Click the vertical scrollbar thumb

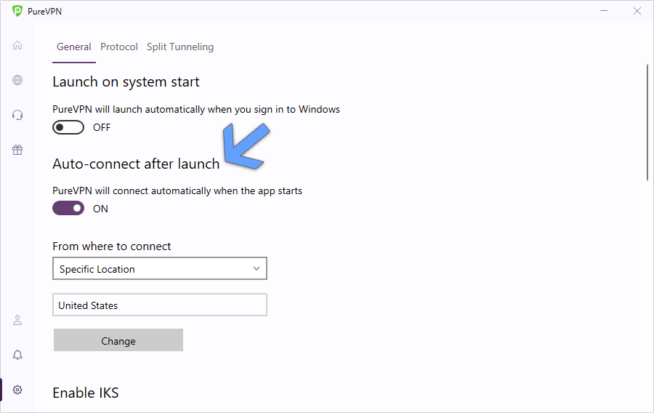[x=647, y=123]
